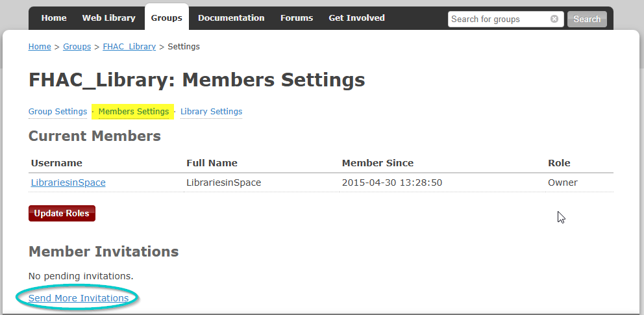Open the FHAC_Library breadcrumb link

click(x=129, y=46)
